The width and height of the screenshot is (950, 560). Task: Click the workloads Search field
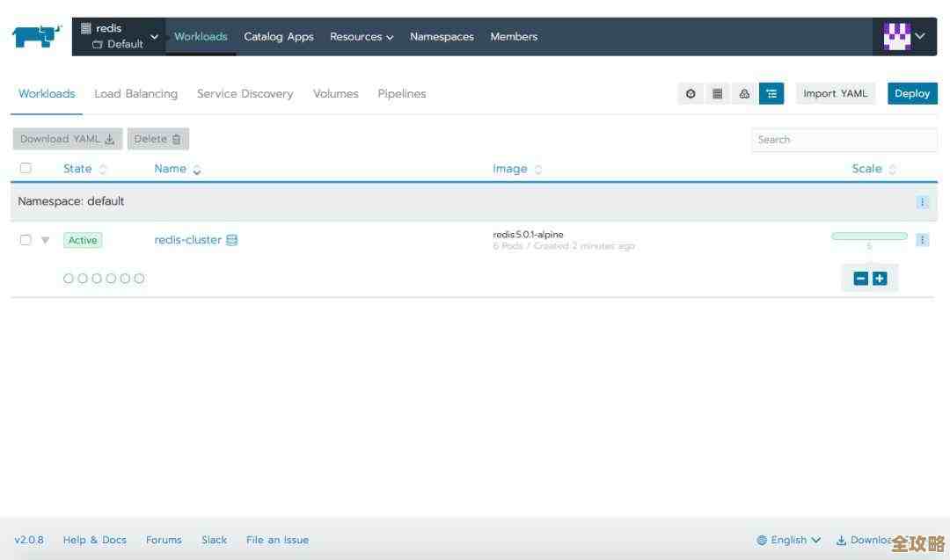844,140
